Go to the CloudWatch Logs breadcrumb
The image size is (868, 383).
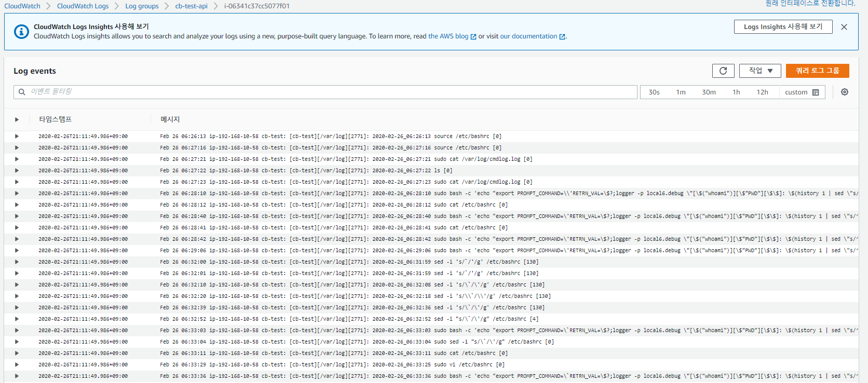pyautogui.click(x=83, y=6)
